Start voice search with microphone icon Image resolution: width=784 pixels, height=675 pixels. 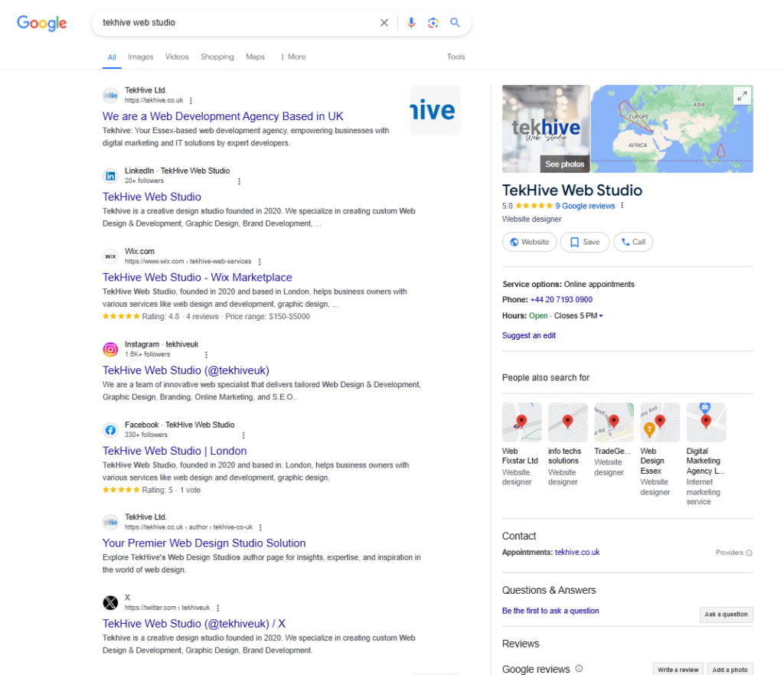click(x=411, y=22)
